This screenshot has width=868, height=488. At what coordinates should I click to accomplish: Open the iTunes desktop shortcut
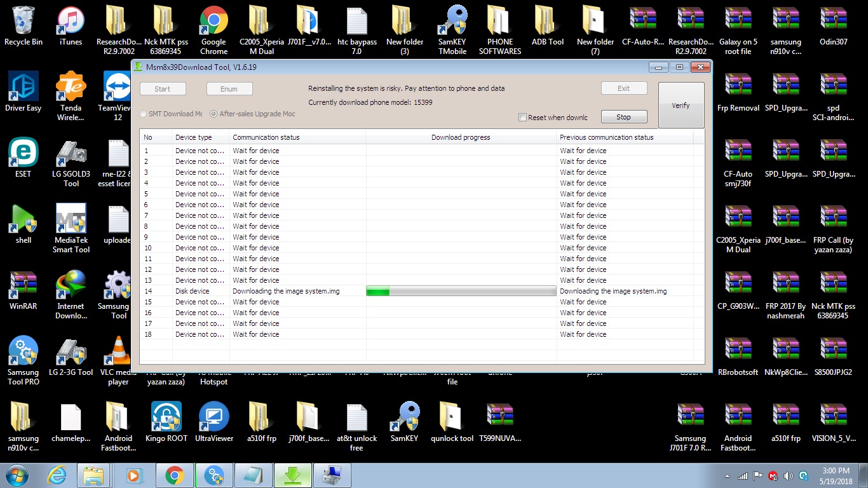pyautogui.click(x=71, y=27)
